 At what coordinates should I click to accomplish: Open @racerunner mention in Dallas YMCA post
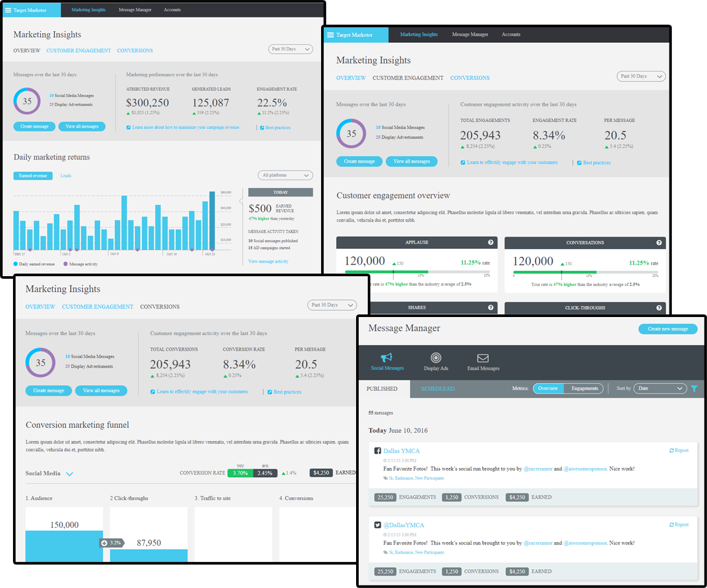(x=538, y=469)
